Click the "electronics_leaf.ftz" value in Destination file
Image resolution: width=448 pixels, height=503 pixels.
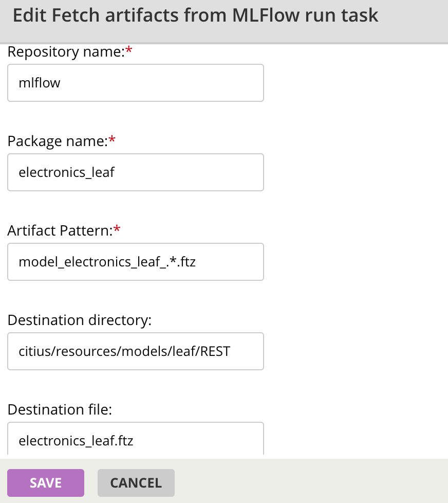click(x=76, y=441)
